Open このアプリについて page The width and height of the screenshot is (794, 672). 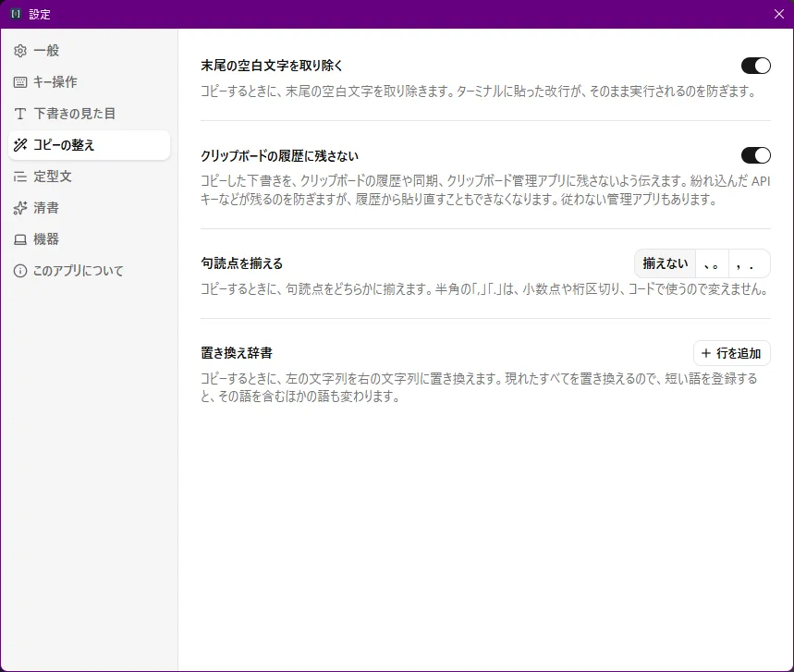tap(89, 271)
